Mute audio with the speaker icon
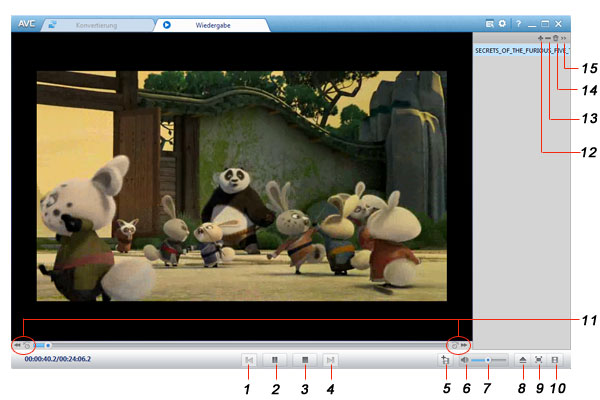The image size is (600, 400). coord(465,360)
